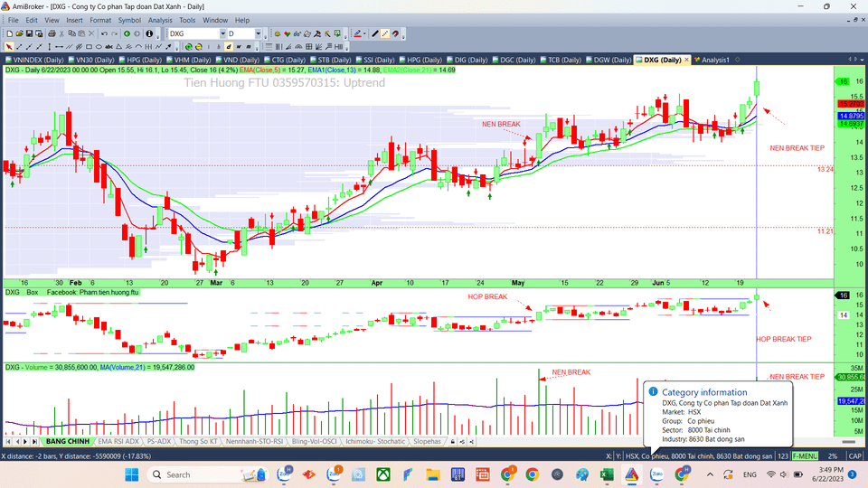Image resolution: width=868 pixels, height=488 pixels.
Task: Click the information (i) toolbar icon
Action: click(148, 33)
